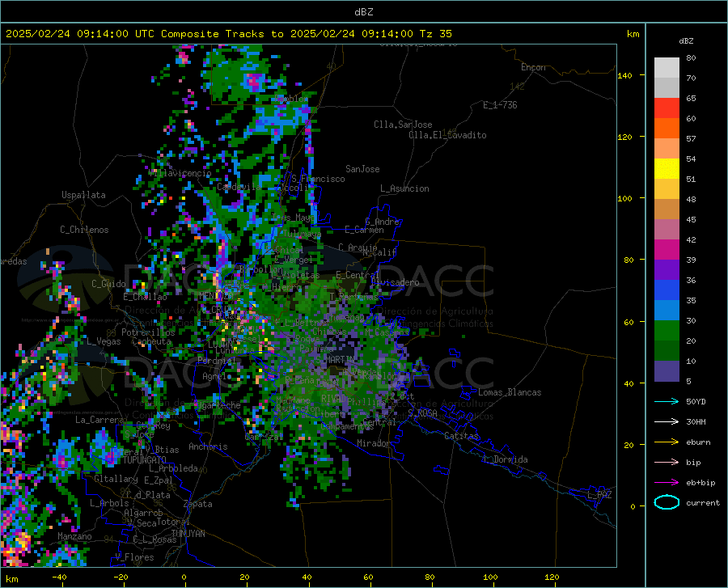The width and height of the screenshot is (728, 588).
Task: Click the L_PAZ map label
Action: click(600, 495)
